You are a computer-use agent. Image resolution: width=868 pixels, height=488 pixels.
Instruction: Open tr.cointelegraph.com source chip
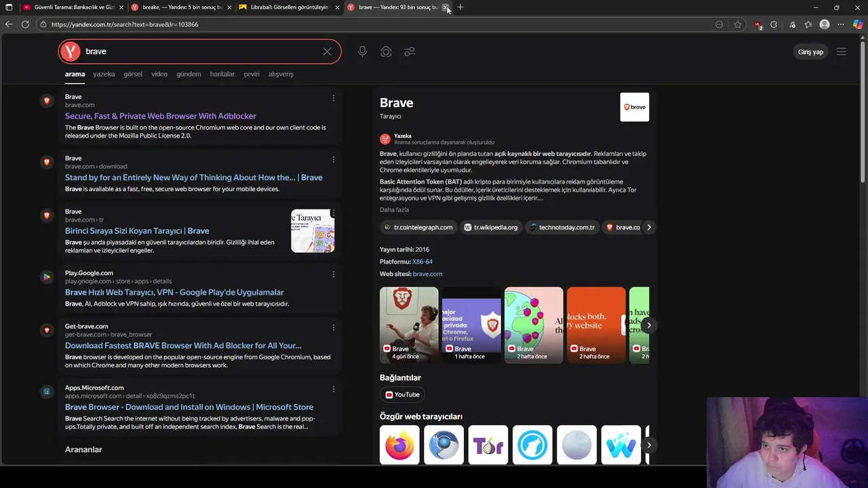click(x=418, y=227)
